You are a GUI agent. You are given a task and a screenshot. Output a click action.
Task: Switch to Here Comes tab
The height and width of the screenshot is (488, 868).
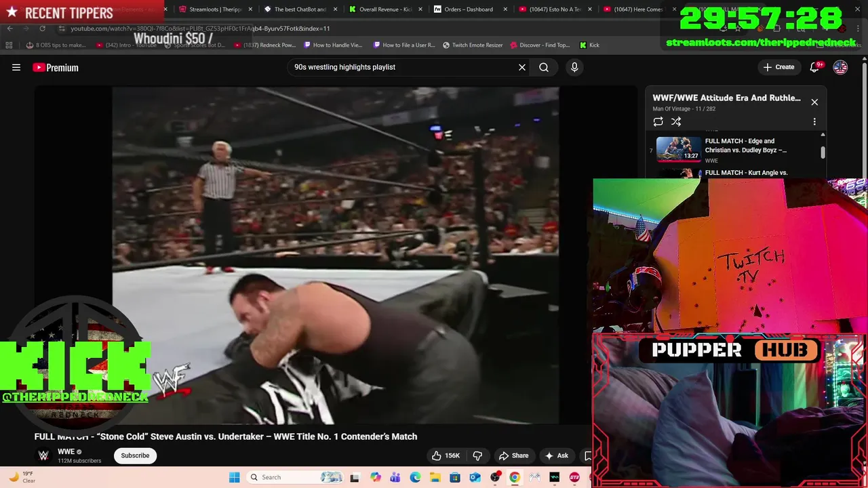coord(639,9)
